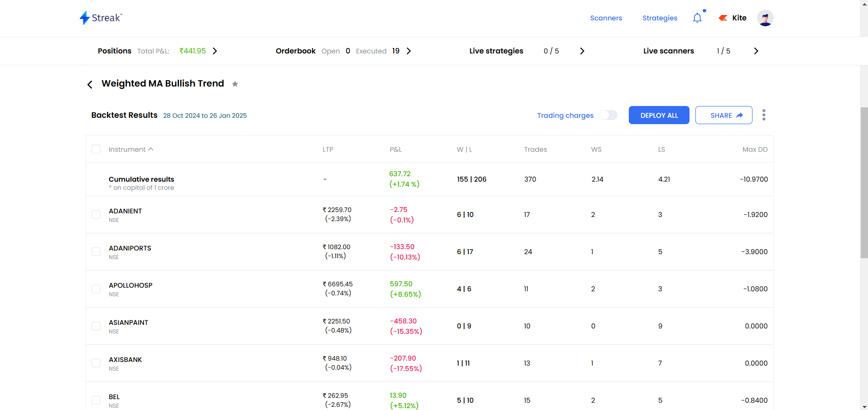Click Cumulative results label
The image size is (868, 410).
141,179
